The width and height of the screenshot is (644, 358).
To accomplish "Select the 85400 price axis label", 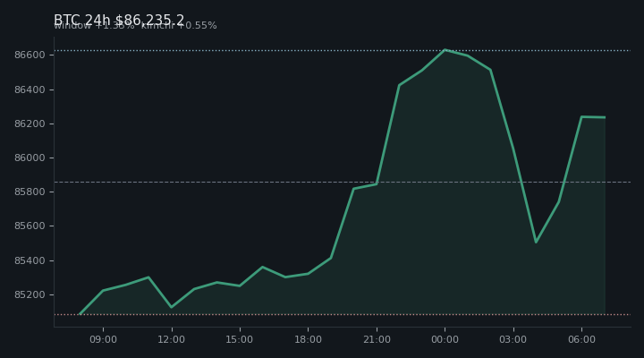I will pos(30,260).
